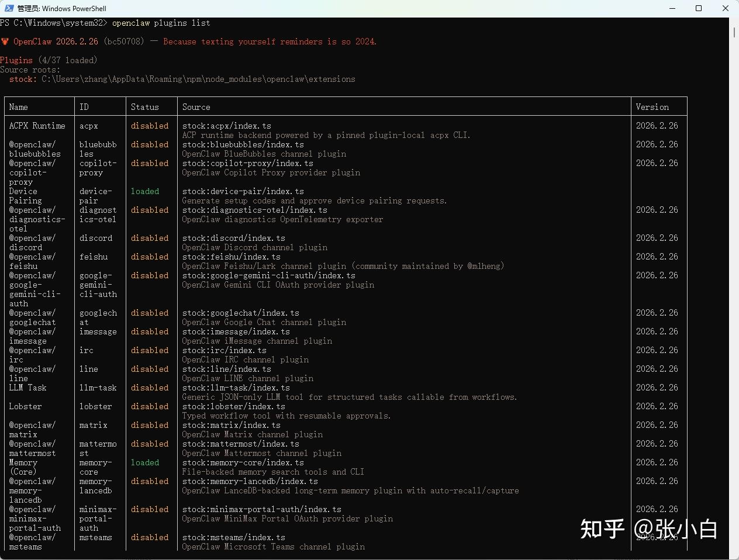
Task: Click 'Device Pairing' plugin name
Action: pyautogui.click(x=25, y=196)
